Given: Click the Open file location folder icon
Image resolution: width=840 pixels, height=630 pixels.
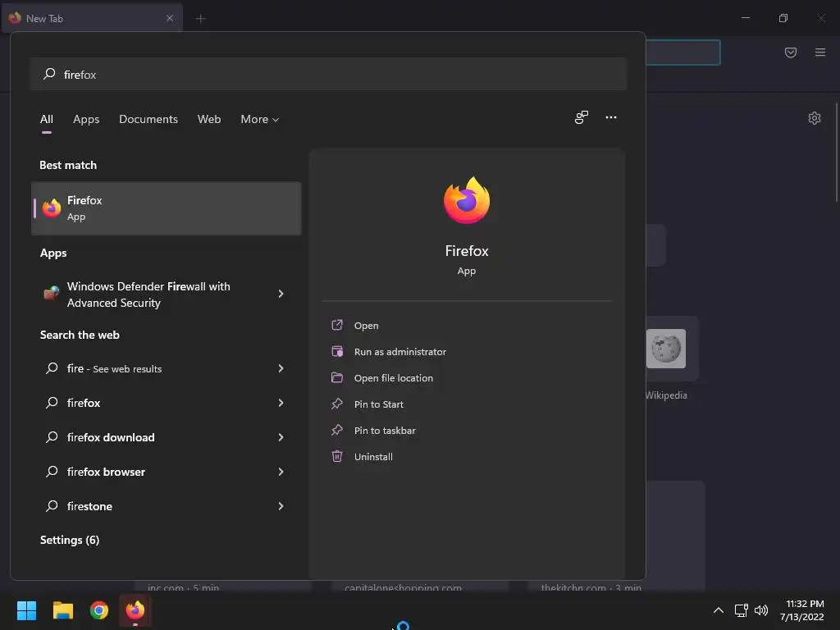Looking at the screenshot, I should pyautogui.click(x=337, y=377).
